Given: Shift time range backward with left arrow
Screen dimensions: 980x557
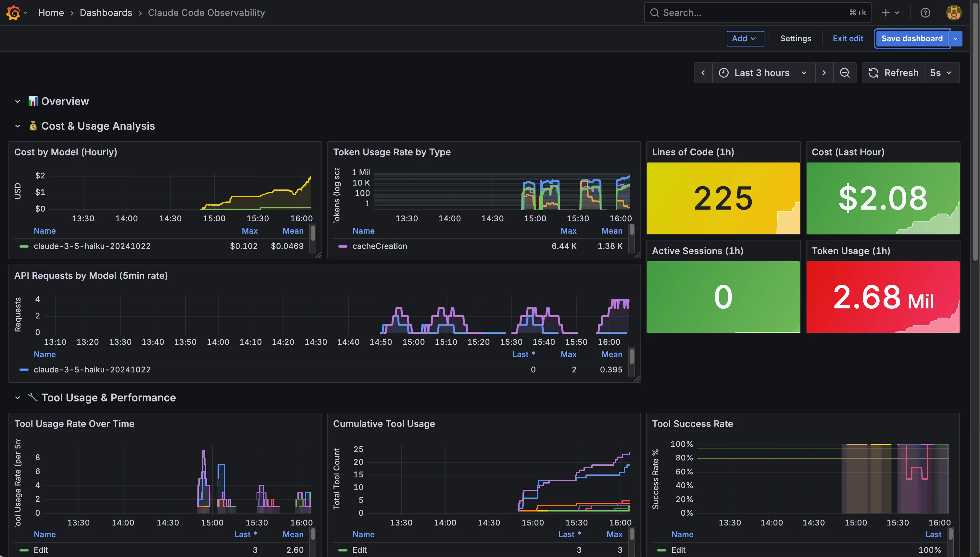Looking at the screenshot, I should coord(703,73).
